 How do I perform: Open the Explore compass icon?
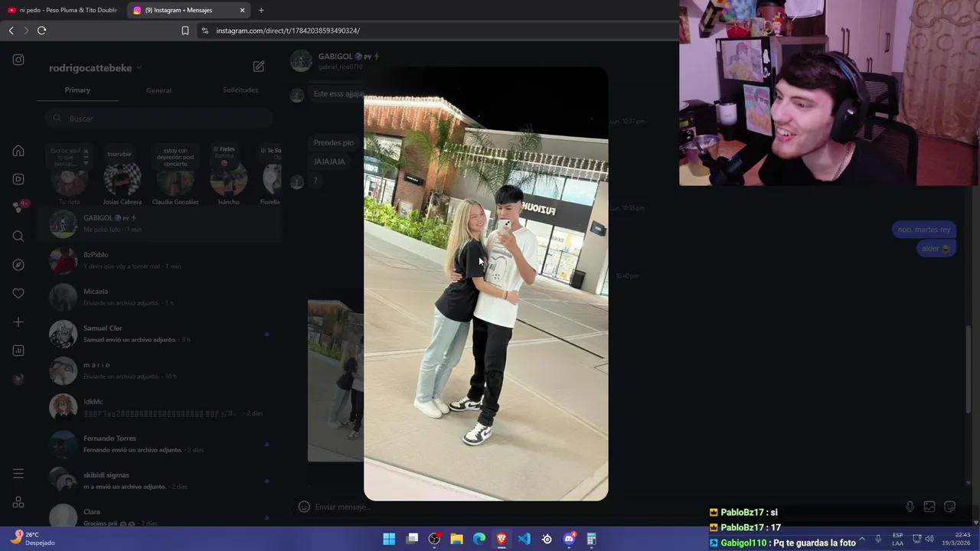click(18, 265)
